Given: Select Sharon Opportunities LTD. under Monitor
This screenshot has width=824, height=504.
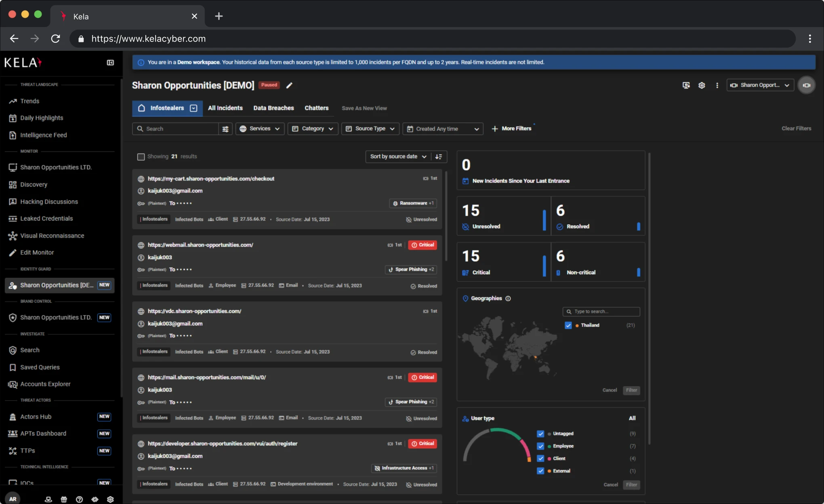Looking at the screenshot, I should tap(56, 167).
